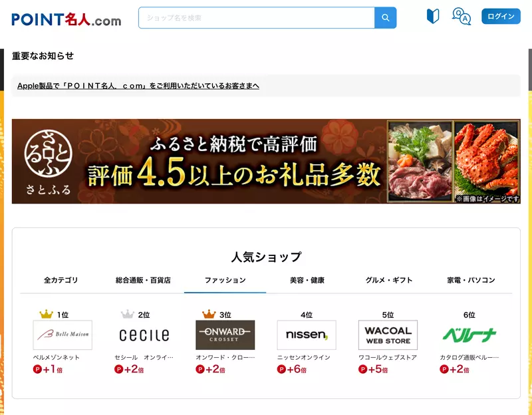Click the magnifier search button
Viewport: 532px width, 415px height.
click(386, 18)
